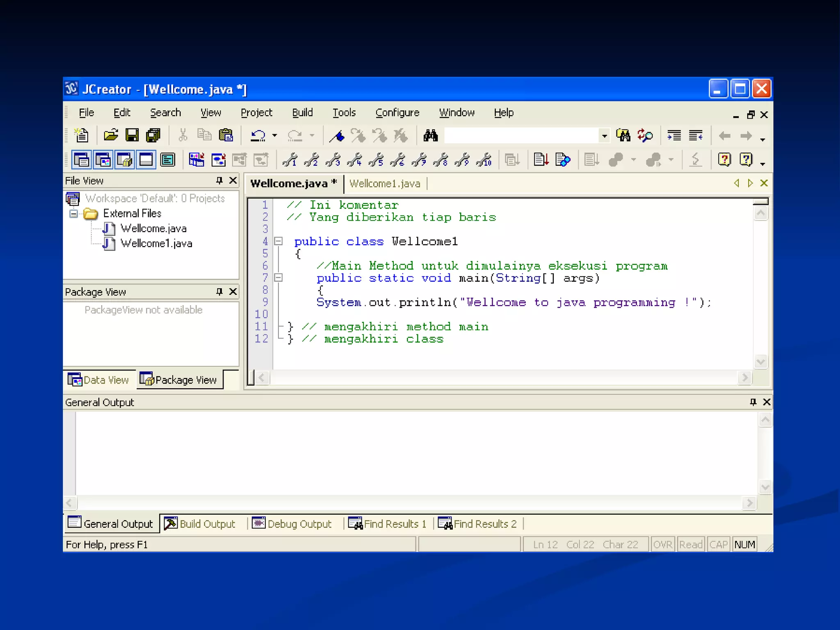Open the search box dropdown arrow

604,136
